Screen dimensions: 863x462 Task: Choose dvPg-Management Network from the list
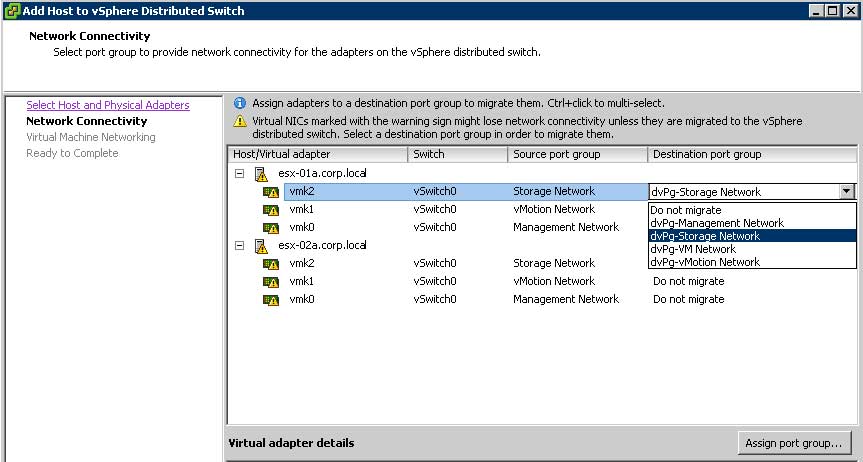click(x=752, y=223)
